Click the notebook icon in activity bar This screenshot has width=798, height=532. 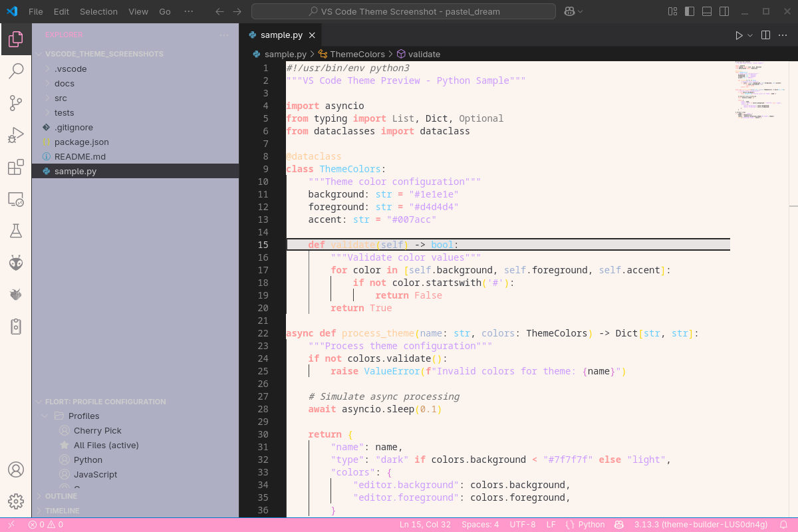point(16,327)
